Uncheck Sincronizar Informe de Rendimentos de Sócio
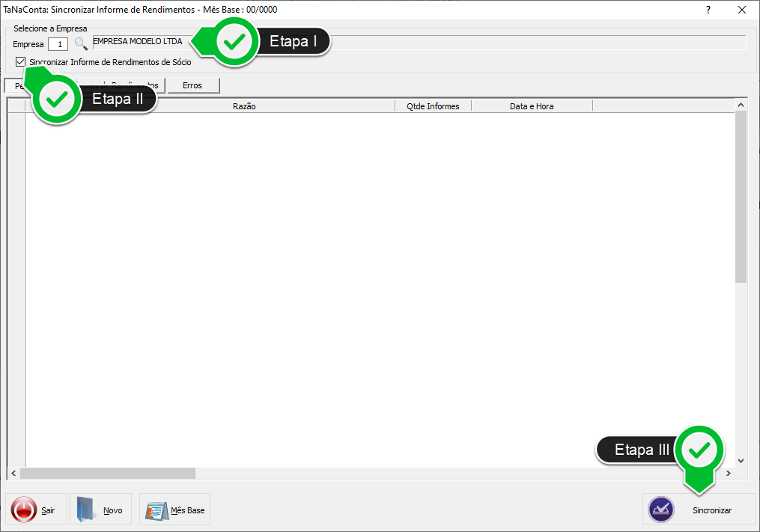The image size is (760, 532). coord(20,62)
